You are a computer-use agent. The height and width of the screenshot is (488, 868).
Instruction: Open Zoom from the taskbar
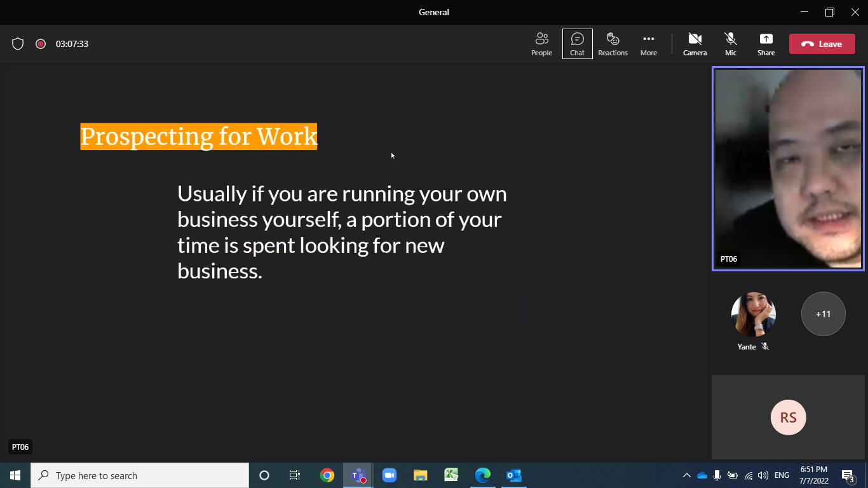click(389, 475)
